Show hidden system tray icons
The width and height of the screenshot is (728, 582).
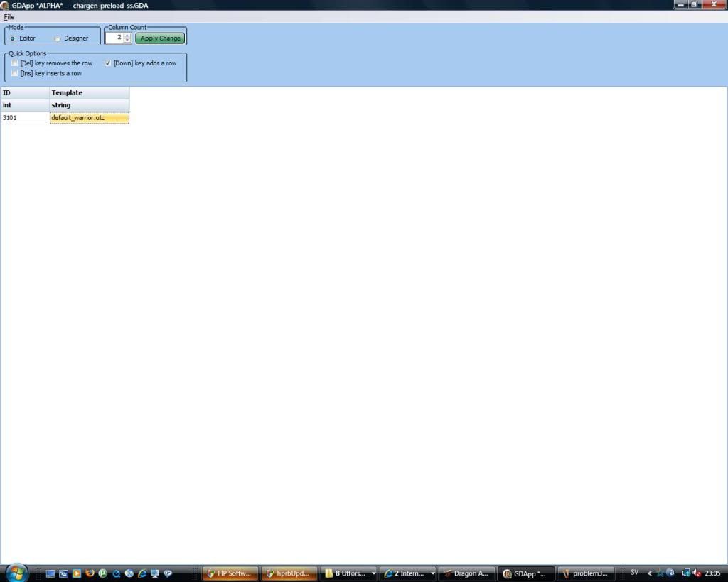tap(650, 573)
